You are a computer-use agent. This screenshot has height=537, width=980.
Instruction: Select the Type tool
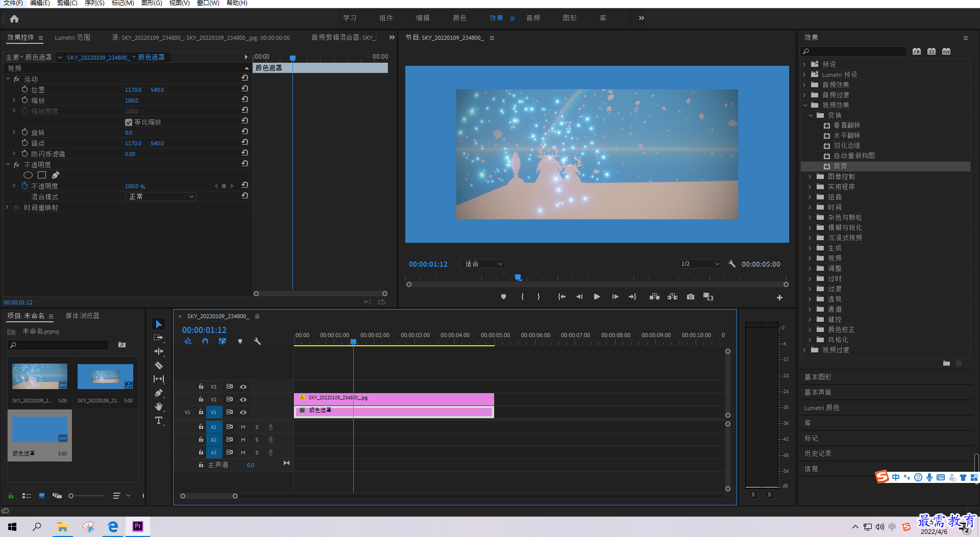[159, 420]
